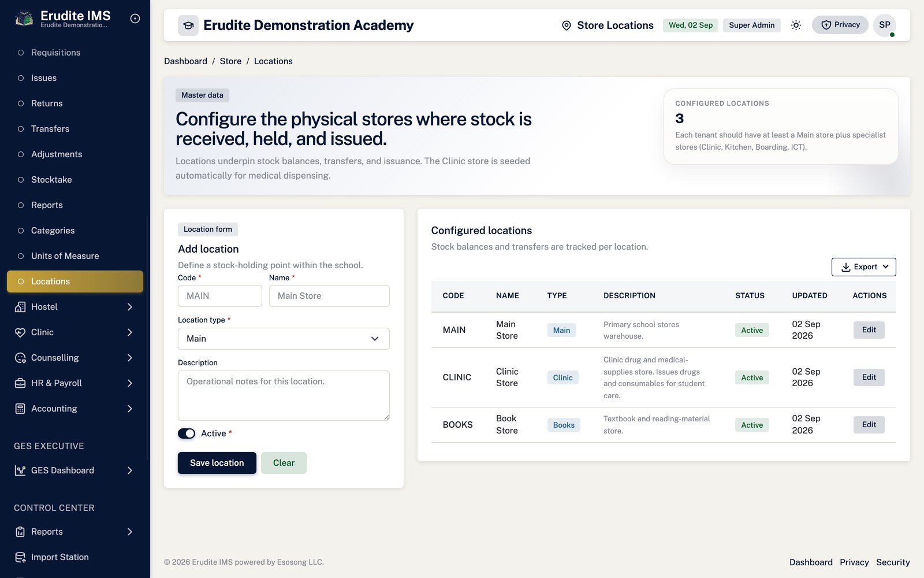Open Stocktake sidebar item
Image resolution: width=924 pixels, height=578 pixels.
(x=75, y=180)
